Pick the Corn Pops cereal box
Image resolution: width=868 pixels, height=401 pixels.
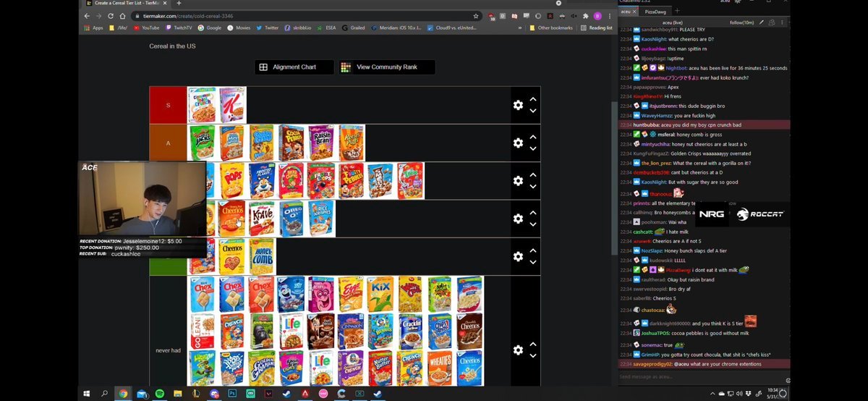[x=232, y=181]
